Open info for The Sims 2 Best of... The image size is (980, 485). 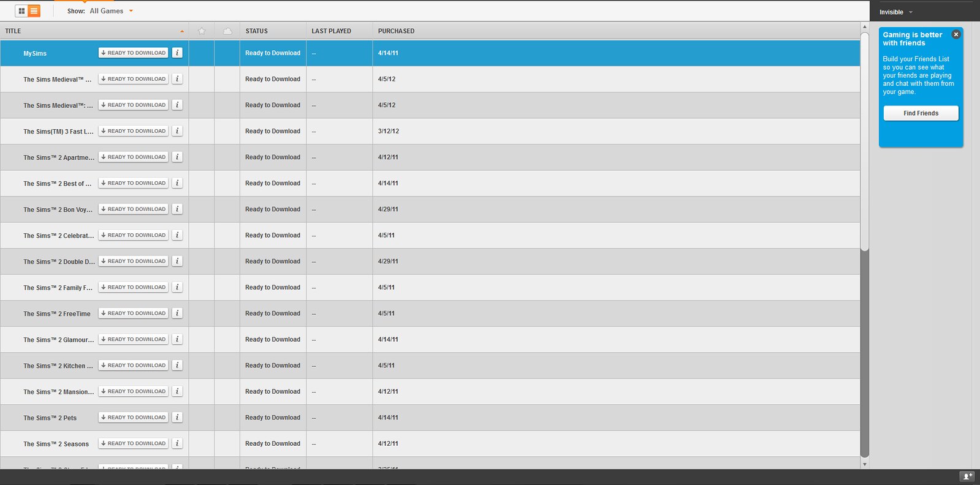tap(177, 182)
